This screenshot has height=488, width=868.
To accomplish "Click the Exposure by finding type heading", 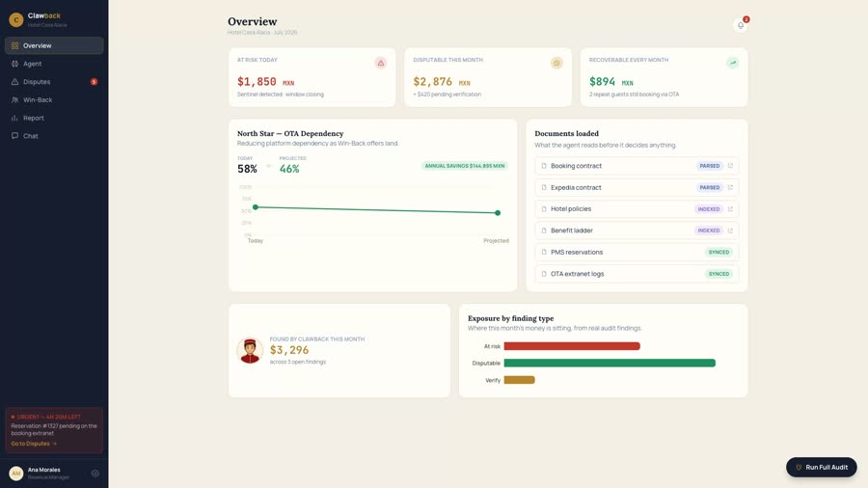I will tap(510, 318).
